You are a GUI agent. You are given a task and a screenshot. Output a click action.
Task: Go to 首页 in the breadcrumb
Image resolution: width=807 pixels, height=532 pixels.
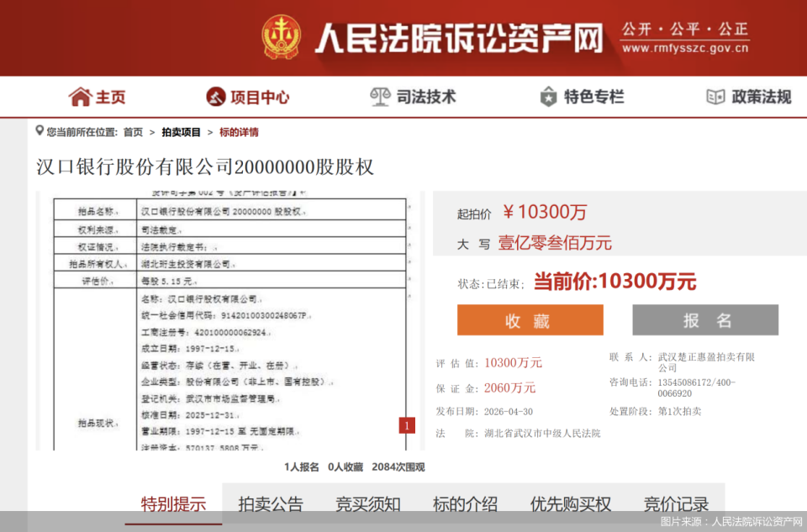click(x=134, y=132)
